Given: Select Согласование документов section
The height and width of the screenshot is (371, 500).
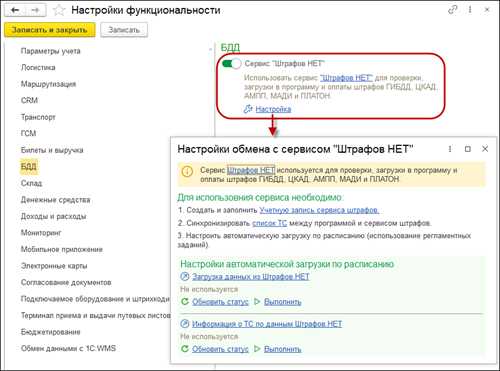Looking at the screenshot, I should (x=66, y=282).
